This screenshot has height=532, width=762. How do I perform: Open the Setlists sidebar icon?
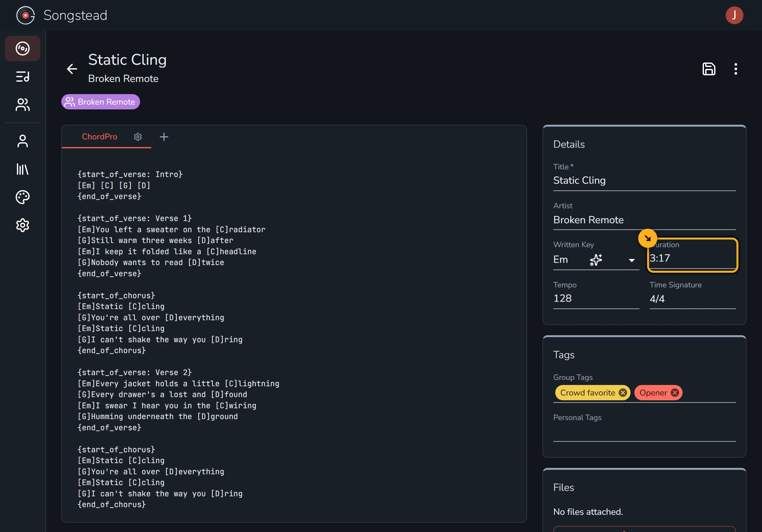coord(23,77)
